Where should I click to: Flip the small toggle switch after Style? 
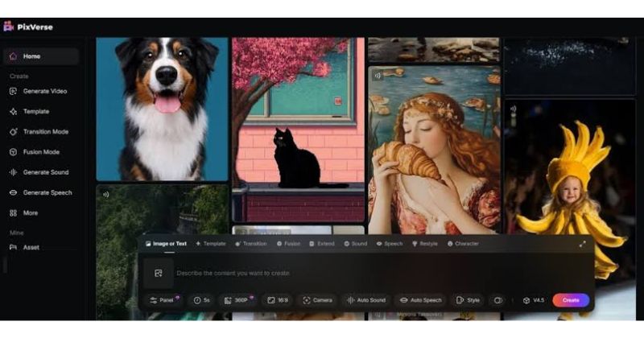point(497,300)
